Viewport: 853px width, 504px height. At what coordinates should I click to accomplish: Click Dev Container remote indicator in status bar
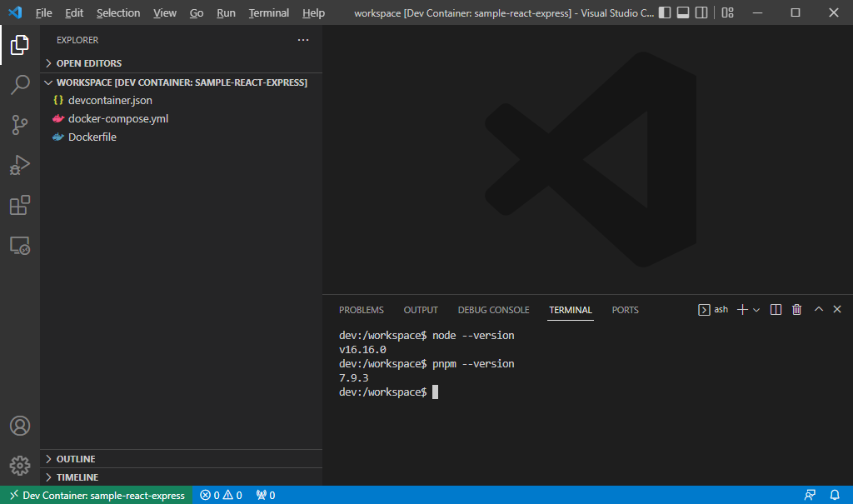coord(97,496)
